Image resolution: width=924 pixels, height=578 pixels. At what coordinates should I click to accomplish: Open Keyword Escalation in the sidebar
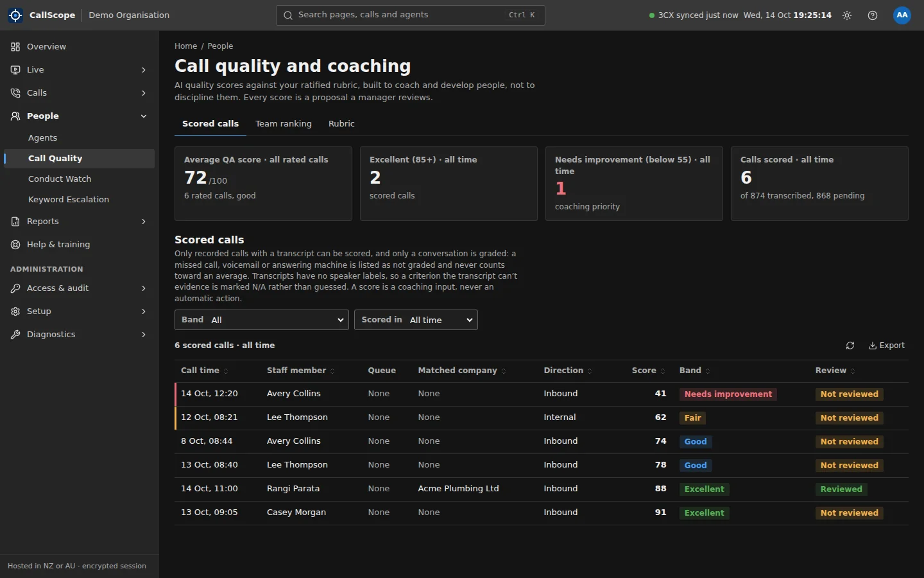point(80,200)
